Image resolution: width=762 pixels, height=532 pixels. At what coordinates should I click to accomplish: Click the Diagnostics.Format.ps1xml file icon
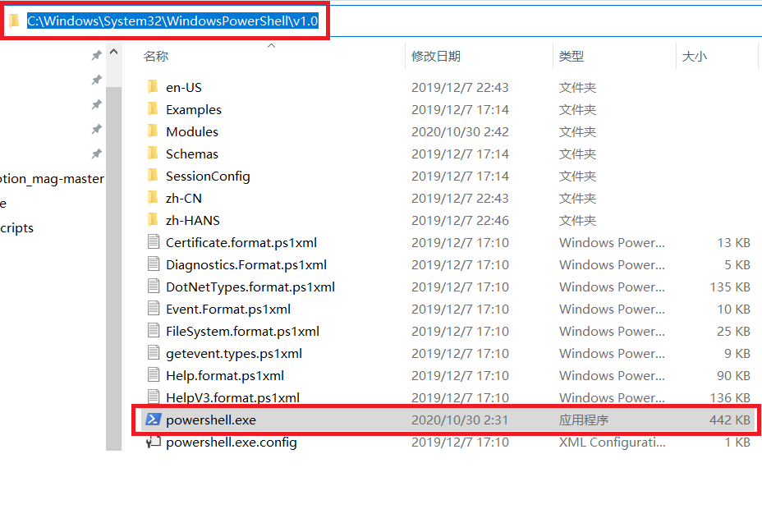154,264
